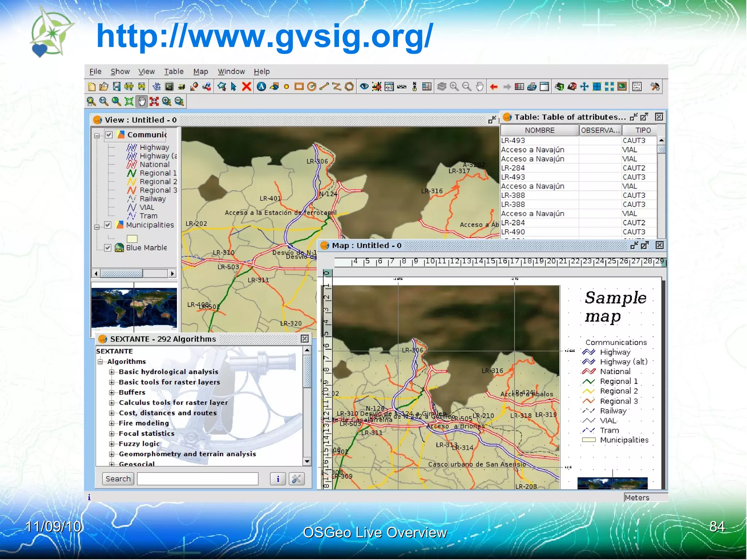Toggle the Municipalities layer checkbox
Screen dimensions: 747x560
click(x=108, y=225)
